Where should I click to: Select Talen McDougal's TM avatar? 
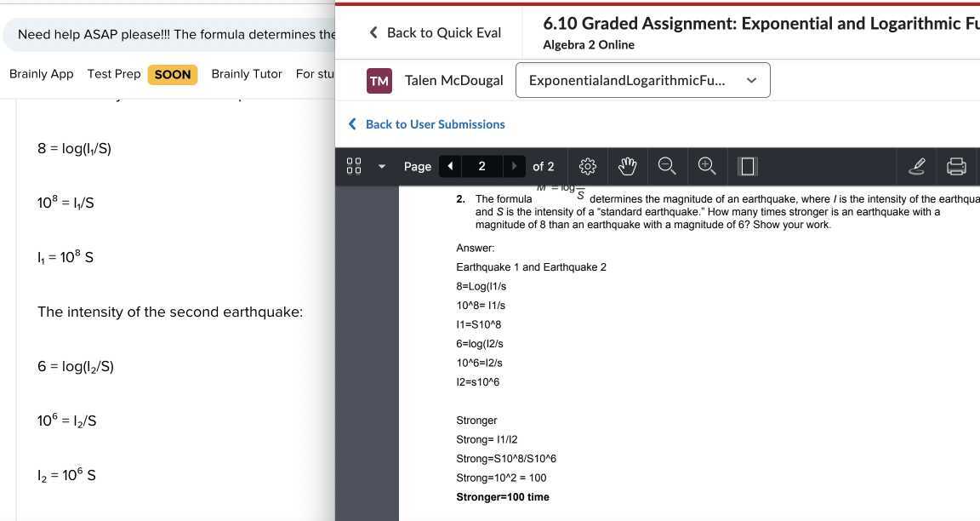379,80
